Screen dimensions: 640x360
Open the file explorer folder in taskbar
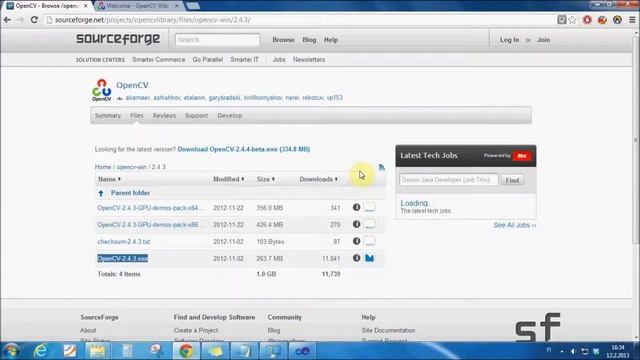pos(97,351)
